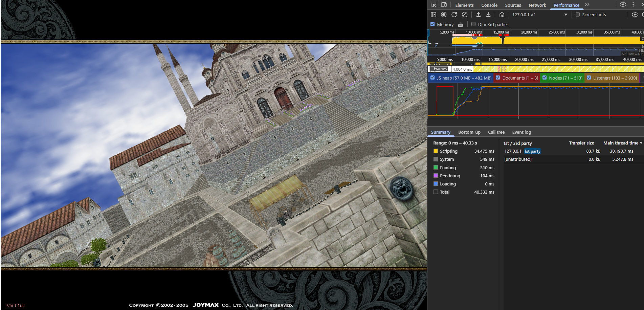Viewport: 644px width, 310px height.
Task: Open DevTools three-dot customize menu
Action: tap(633, 5)
